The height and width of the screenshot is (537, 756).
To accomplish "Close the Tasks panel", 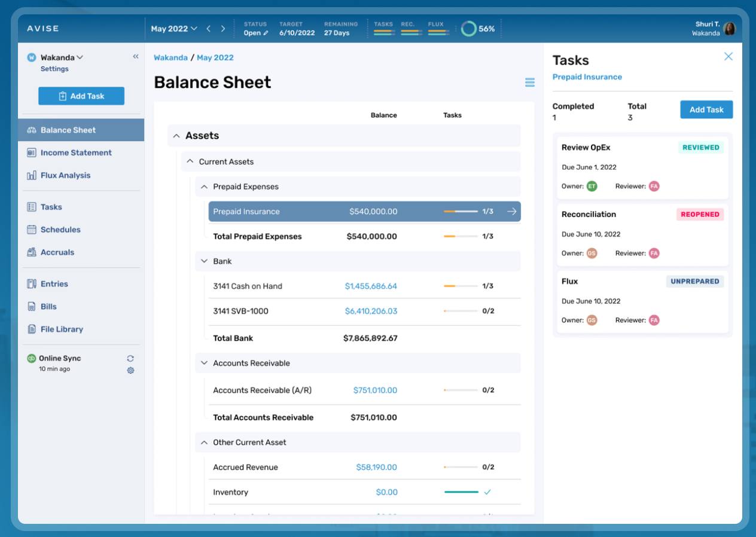I will pos(728,57).
